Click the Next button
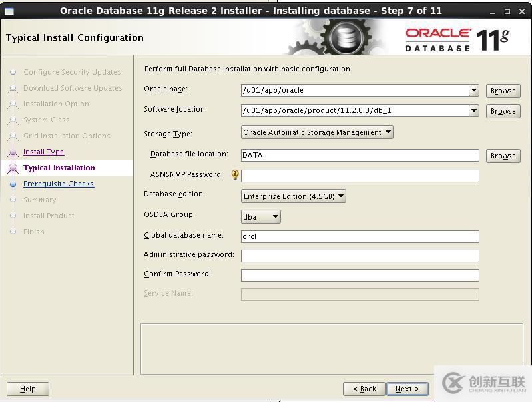Viewport: 532px width, 402px height. tap(407, 389)
